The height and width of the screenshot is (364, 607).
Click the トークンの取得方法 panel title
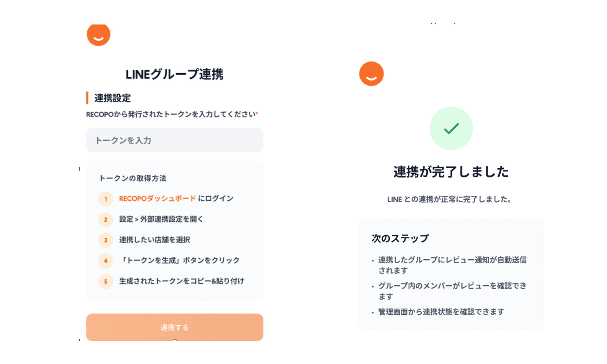pos(133,178)
